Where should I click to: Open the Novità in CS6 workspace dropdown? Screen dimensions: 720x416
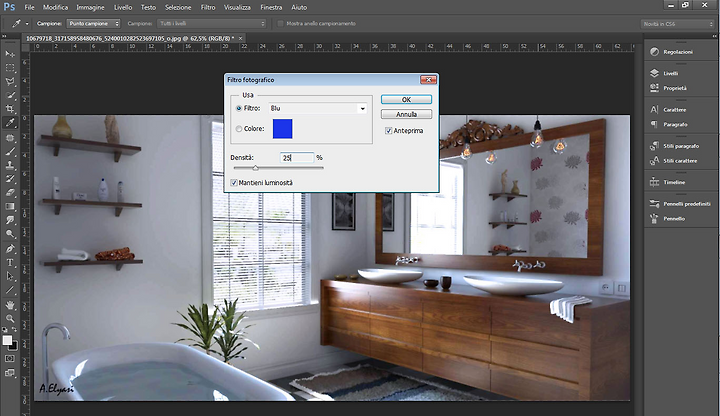coord(678,24)
